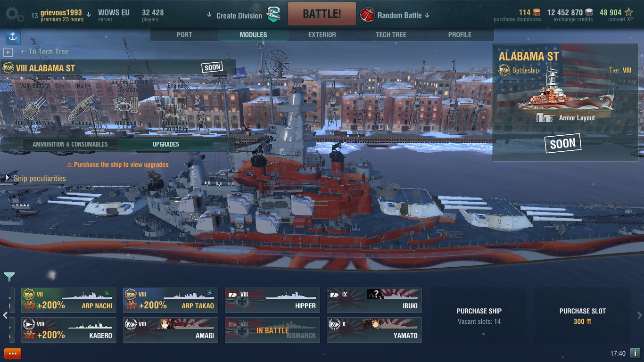Open the ship filter funnel icon
Viewport: 644px width, 362px height.
(9, 277)
